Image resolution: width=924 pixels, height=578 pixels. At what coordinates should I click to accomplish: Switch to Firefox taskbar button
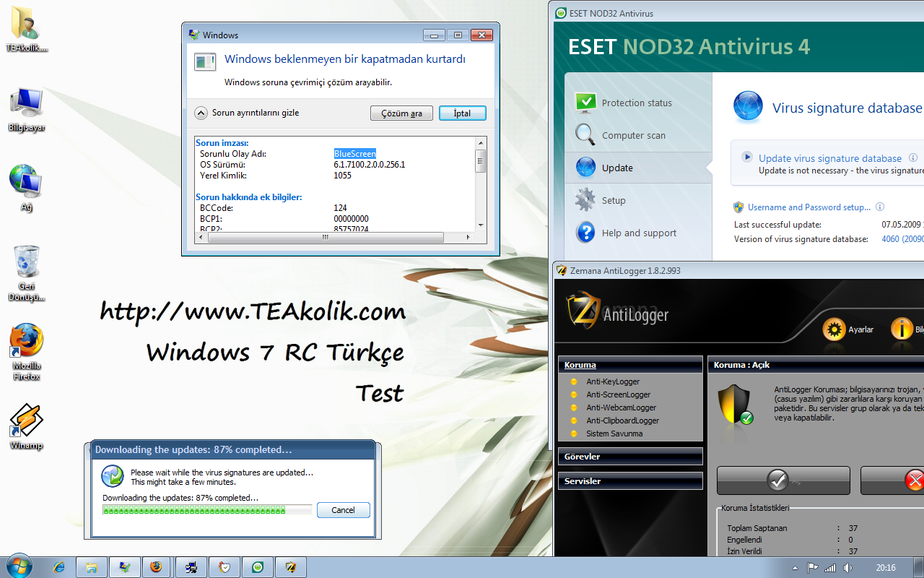[x=157, y=567]
